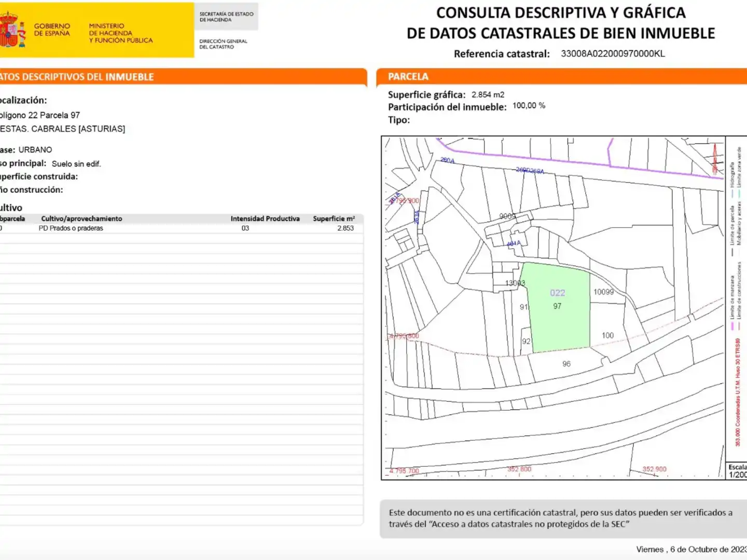The image size is (747, 560).
Task: Click the "96" parcel label on the map
Action: 566,364
